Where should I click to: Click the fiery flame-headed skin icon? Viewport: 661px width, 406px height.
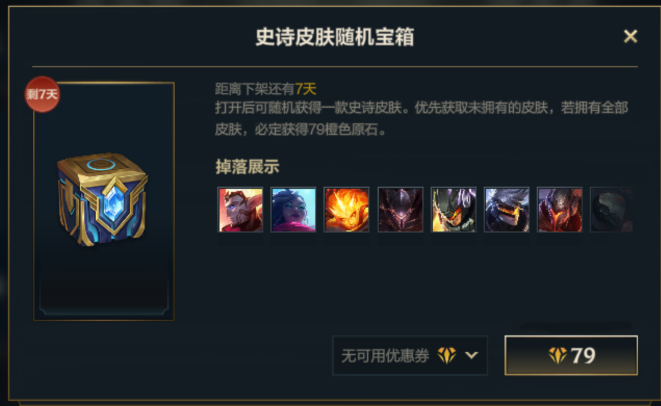pyautogui.click(x=347, y=210)
